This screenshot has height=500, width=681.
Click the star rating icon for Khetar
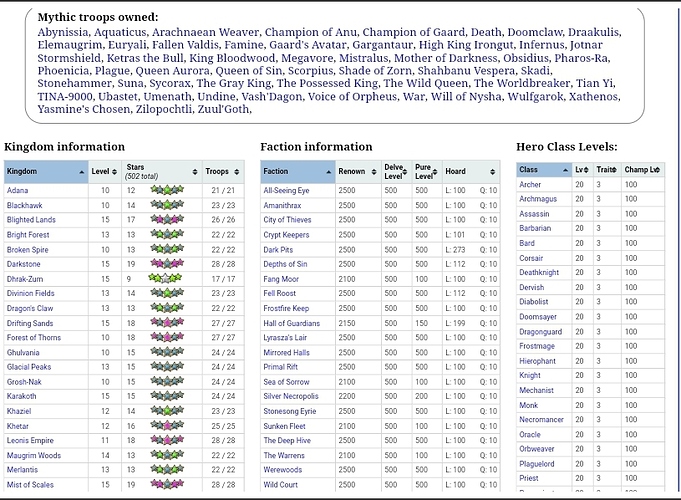[x=167, y=425]
